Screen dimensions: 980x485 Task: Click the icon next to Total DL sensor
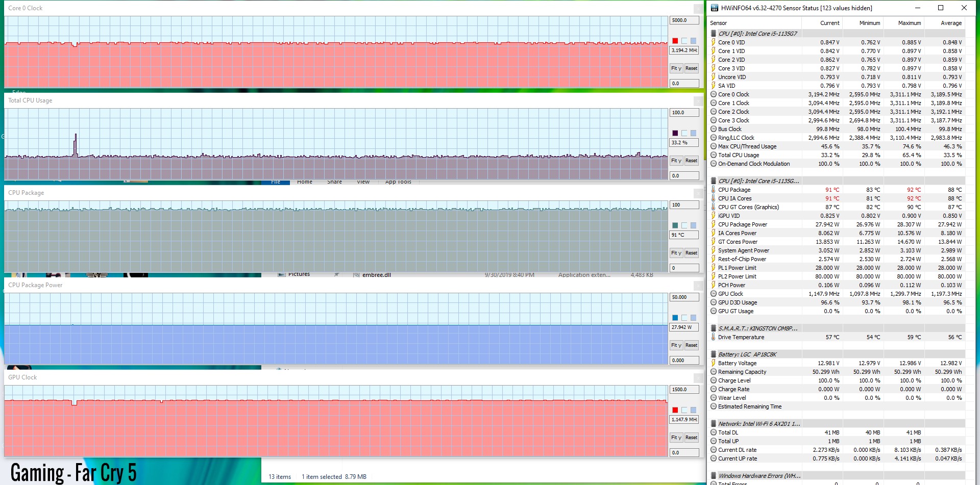coord(714,432)
